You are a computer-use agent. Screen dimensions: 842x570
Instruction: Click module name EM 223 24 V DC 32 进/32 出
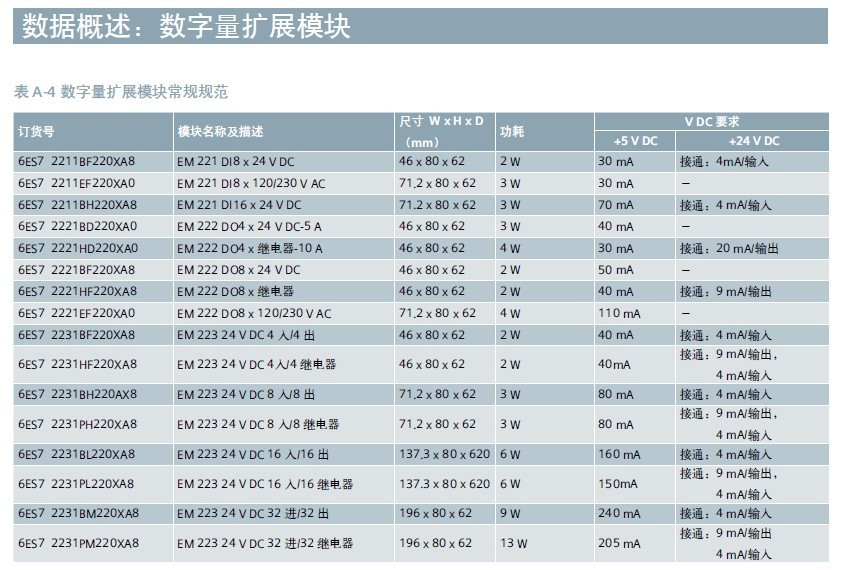253,514
